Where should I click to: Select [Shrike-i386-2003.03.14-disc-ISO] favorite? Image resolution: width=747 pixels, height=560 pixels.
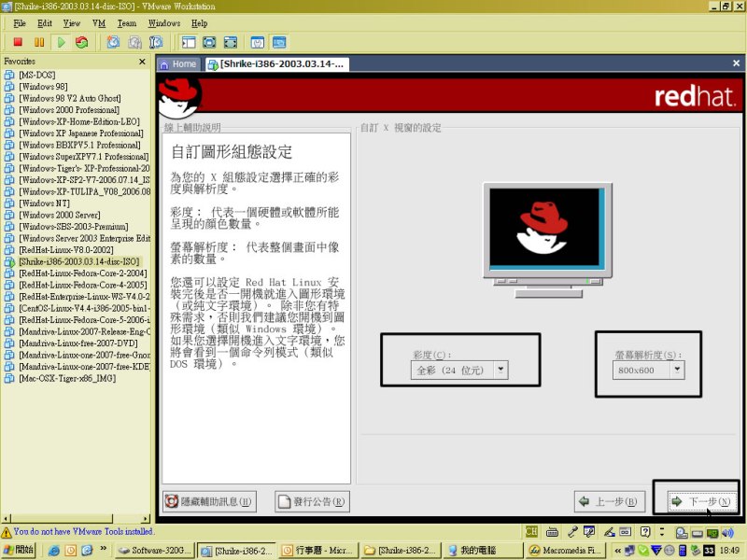click(79, 261)
